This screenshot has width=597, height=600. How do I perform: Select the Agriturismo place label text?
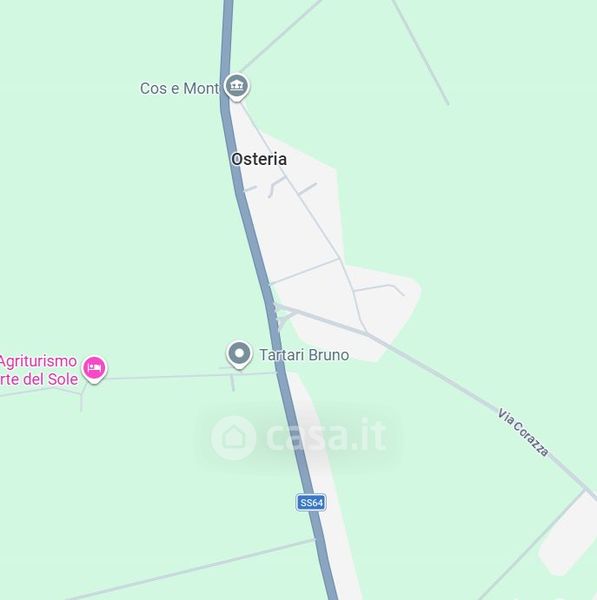coord(38,361)
